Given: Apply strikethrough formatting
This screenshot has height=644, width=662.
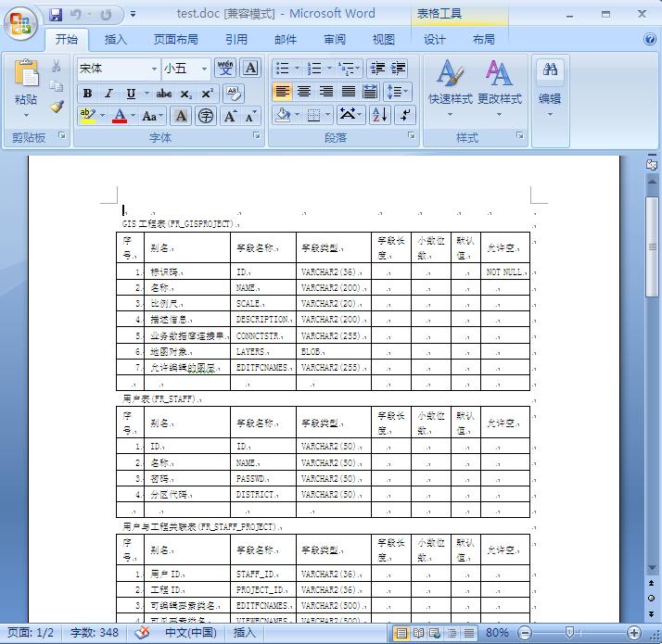Looking at the screenshot, I should click(x=164, y=94).
